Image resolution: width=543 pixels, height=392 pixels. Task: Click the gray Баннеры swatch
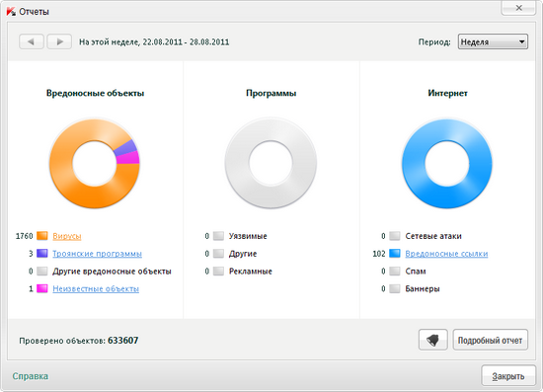(395, 288)
